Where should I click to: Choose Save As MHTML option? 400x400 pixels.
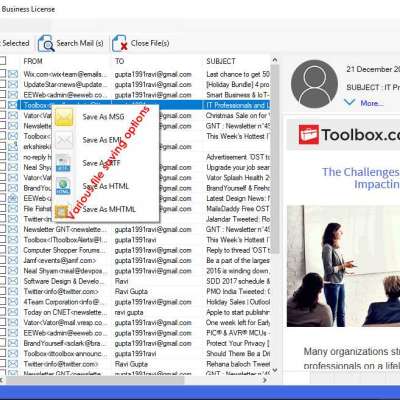click(109, 209)
